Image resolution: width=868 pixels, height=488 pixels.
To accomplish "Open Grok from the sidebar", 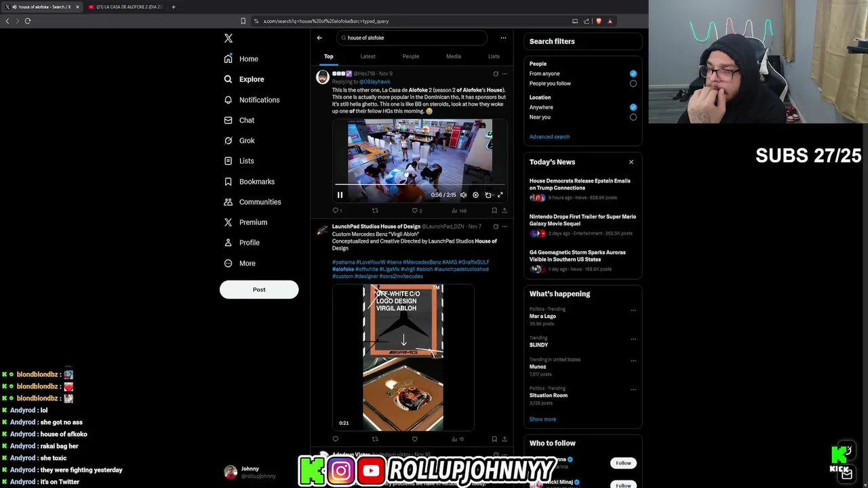I will click(239, 140).
